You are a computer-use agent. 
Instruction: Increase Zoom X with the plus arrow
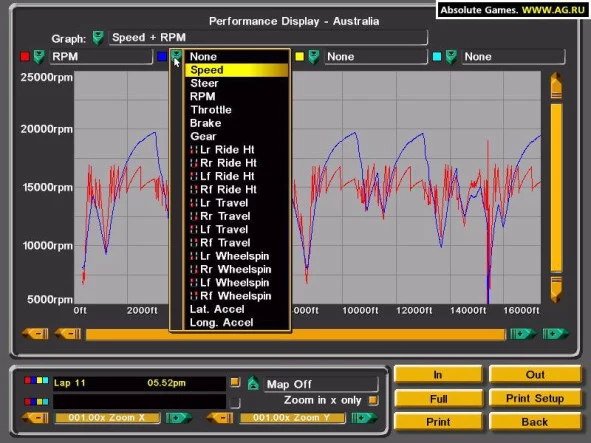(179, 418)
